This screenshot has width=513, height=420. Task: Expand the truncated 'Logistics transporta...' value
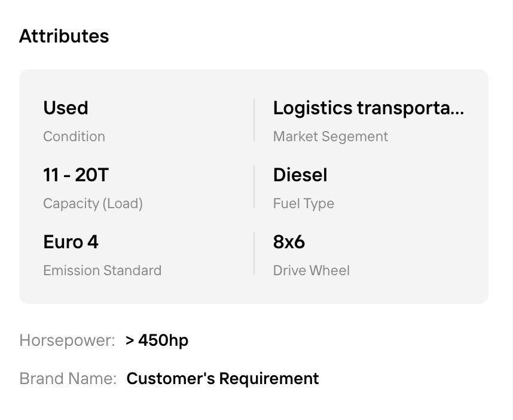click(368, 108)
